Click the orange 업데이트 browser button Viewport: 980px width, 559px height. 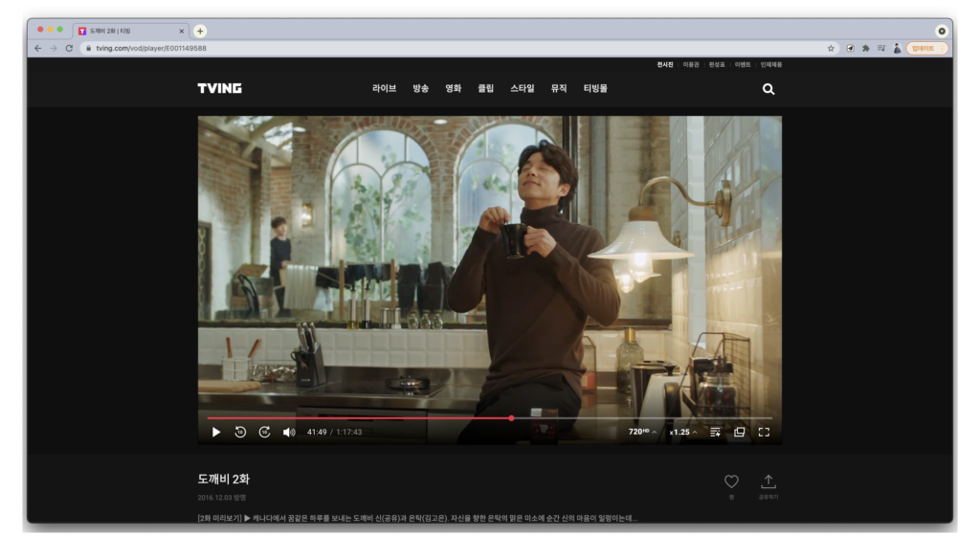click(926, 48)
